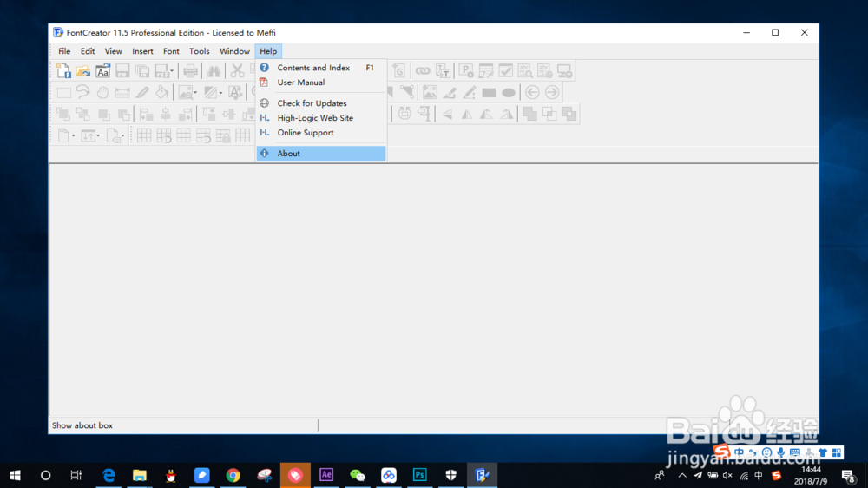Image resolution: width=868 pixels, height=488 pixels.
Task: Select the measure ruler tool
Action: [x=122, y=93]
